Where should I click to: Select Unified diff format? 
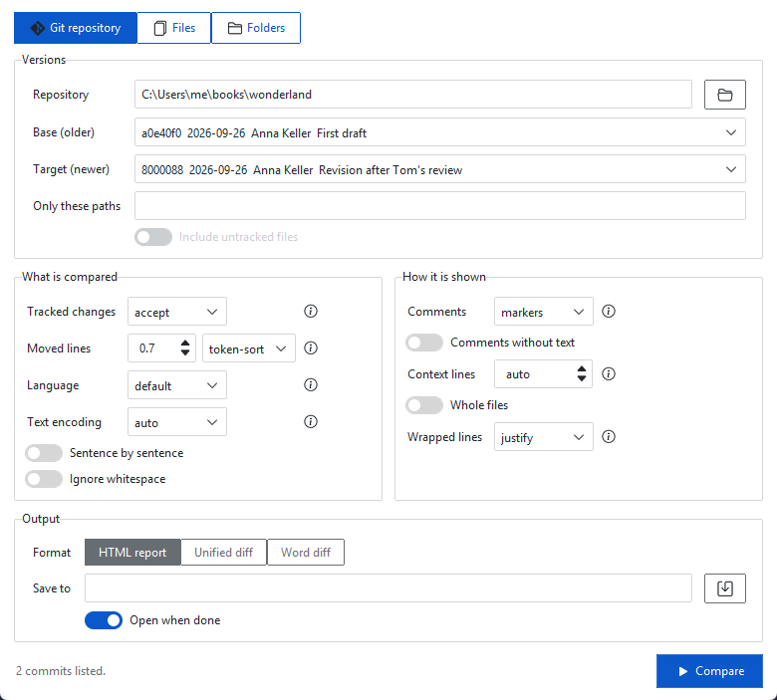223,552
